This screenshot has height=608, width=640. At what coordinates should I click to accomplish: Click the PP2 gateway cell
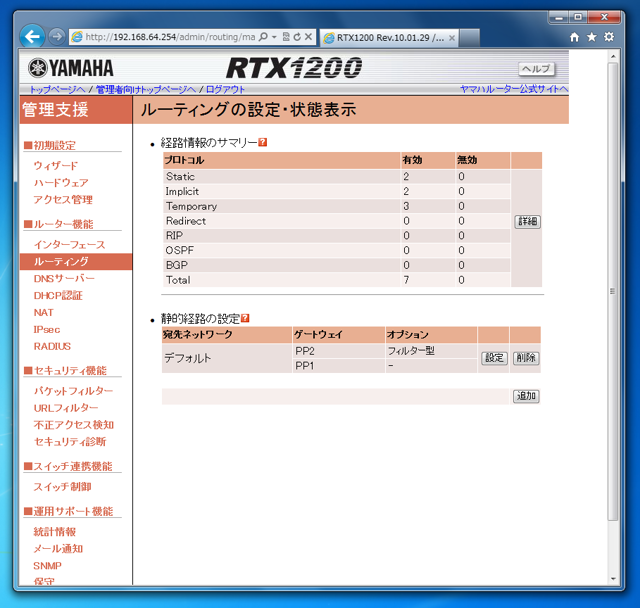click(x=338, y=351)
